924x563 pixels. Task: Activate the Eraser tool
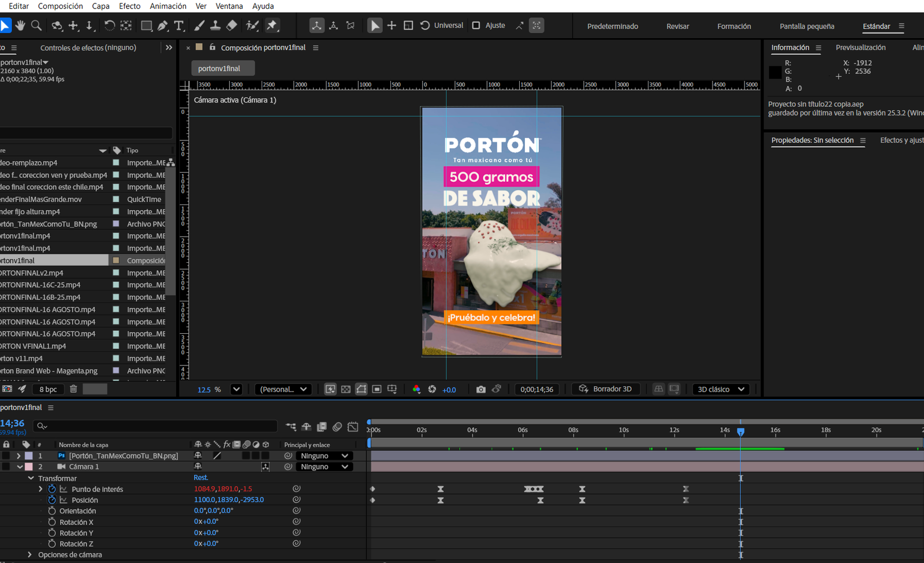[x=232, y=25]
